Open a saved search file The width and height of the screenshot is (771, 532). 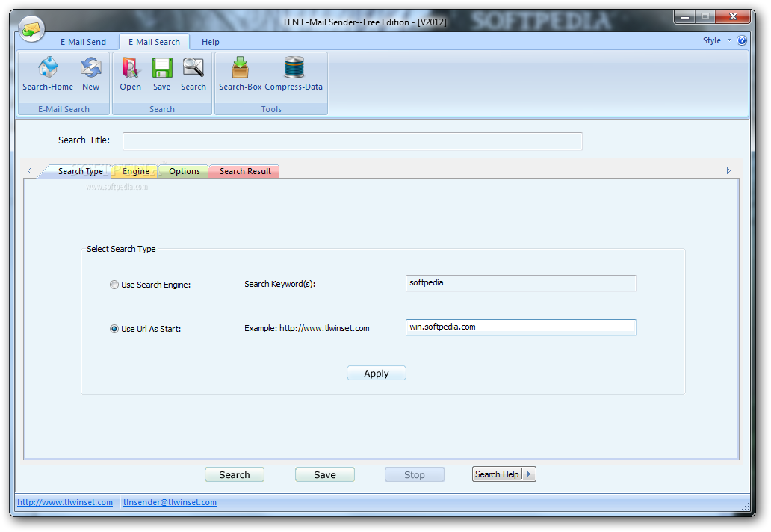(x=130, y=74)
